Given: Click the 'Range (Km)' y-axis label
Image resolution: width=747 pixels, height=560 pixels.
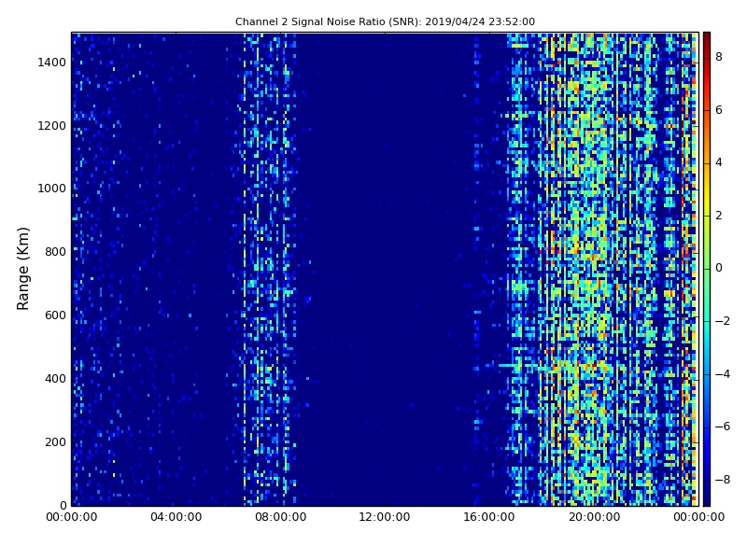Looking at the screenshot, I should pyautogui.click(x=22, y=269).
